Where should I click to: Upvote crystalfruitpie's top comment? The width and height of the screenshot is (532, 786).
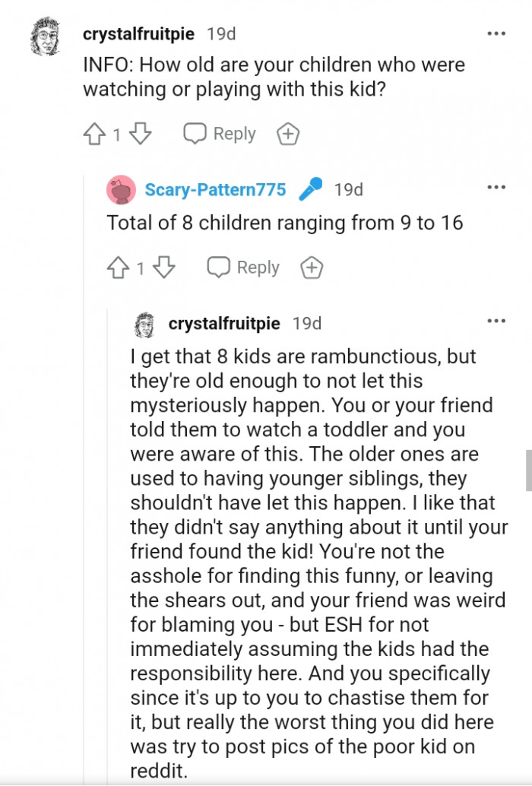(94, 133)
